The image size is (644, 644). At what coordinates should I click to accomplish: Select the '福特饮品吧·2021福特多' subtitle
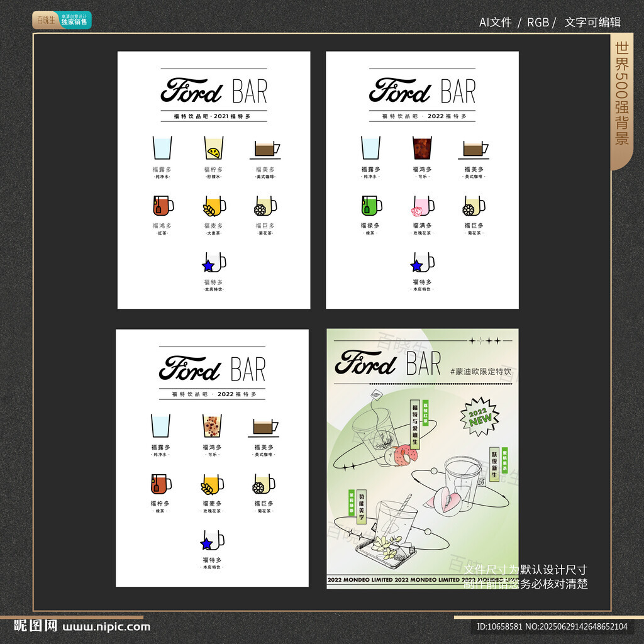[213, 116]
